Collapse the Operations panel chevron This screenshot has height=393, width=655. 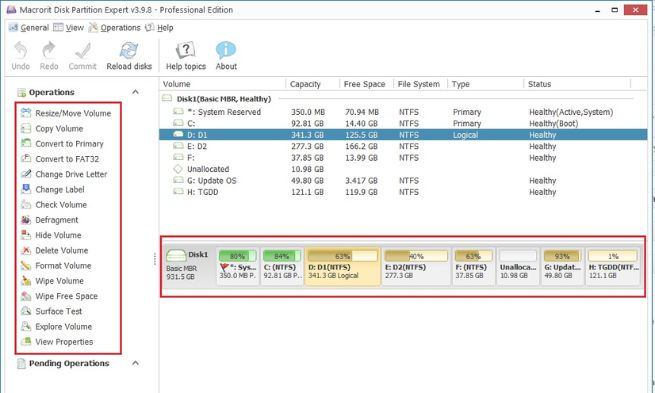135,92
